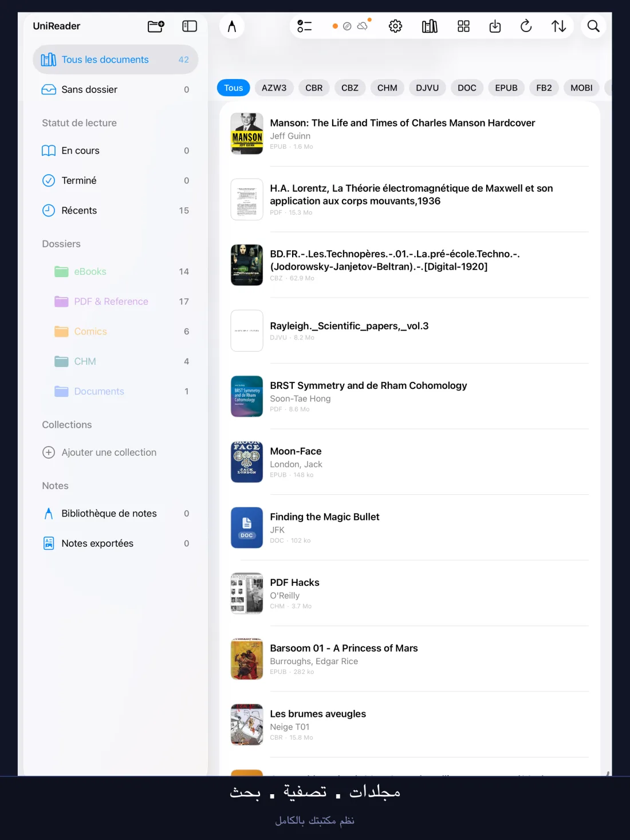Open the CHM folder

[116, 361]
